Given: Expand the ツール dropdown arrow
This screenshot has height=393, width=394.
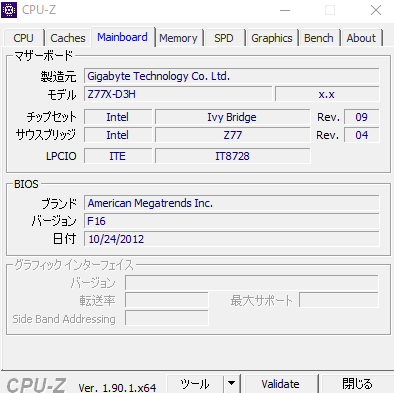Looking at the screenshot, I should tap(231, 384).
